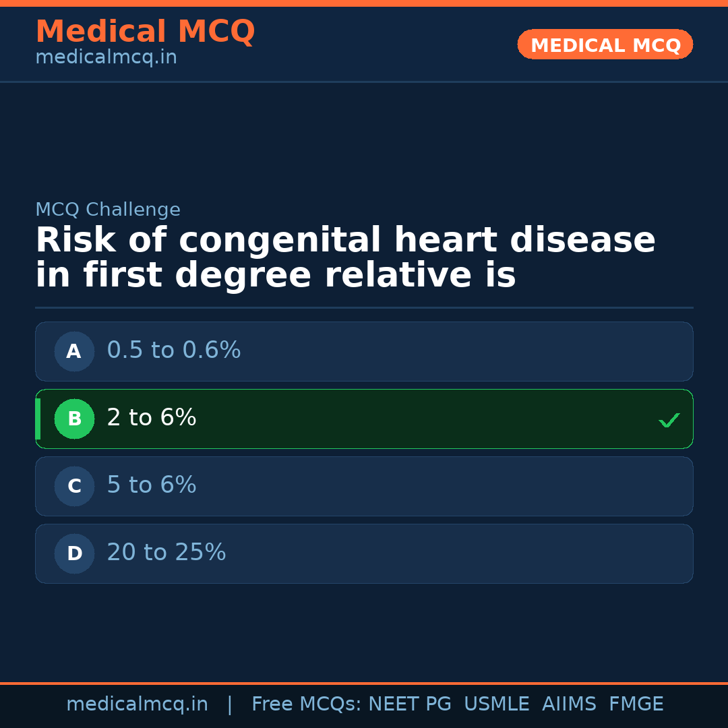Viewport: 728px width, 728px height.
Task: Select the answer text 0.5 to 0.6%
Action: pos(173,351)
